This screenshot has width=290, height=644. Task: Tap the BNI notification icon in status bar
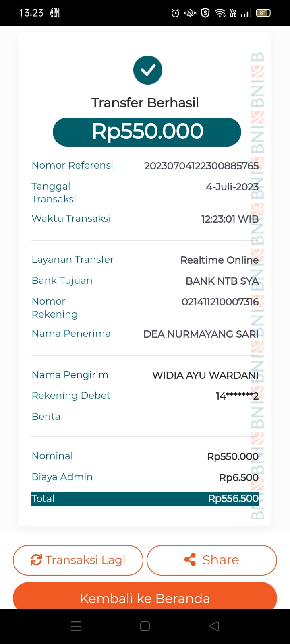55,13
